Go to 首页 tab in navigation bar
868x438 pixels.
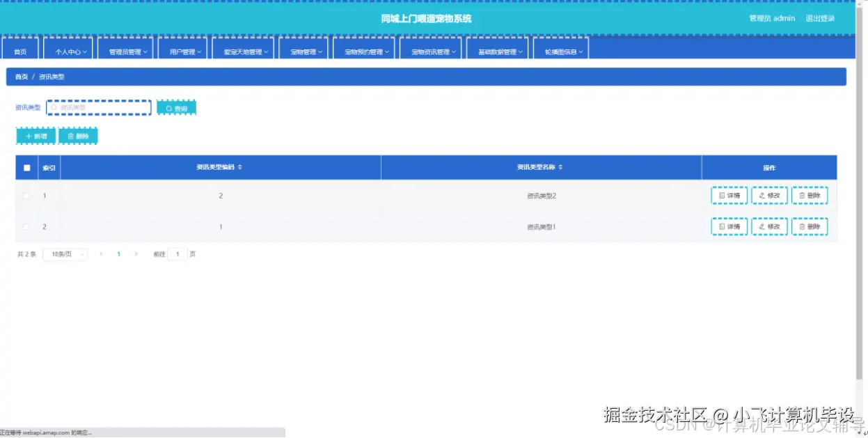[20, 49]
